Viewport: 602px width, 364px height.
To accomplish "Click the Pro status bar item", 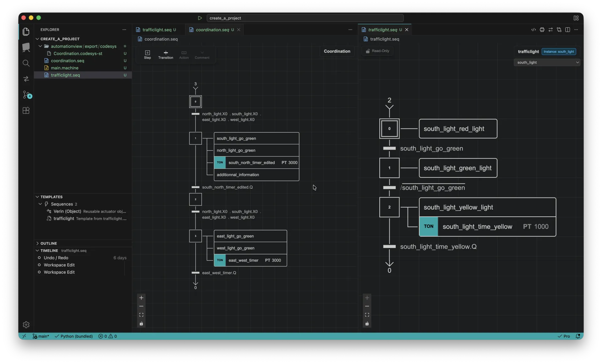I will click(x=564, y=336).
